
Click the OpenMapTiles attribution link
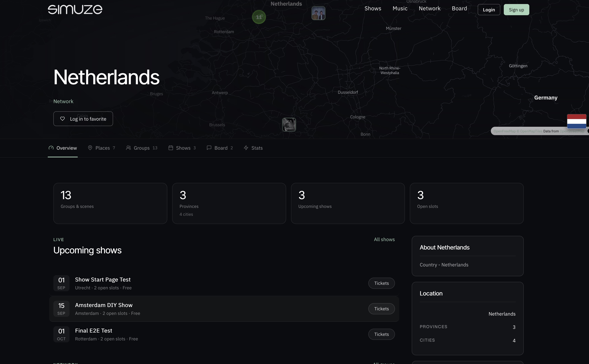point(530,131)
